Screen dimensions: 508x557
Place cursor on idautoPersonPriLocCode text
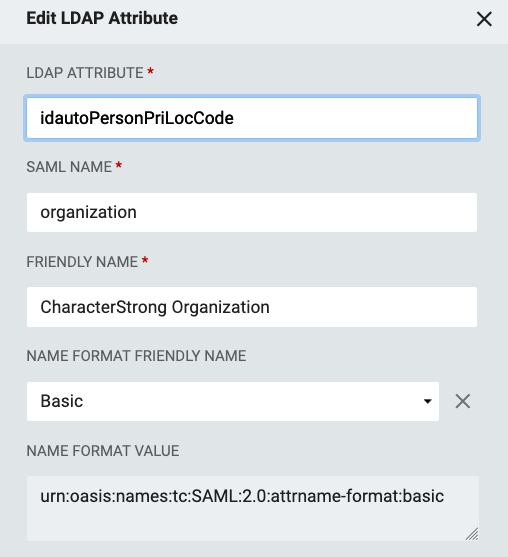click(137, 118)
